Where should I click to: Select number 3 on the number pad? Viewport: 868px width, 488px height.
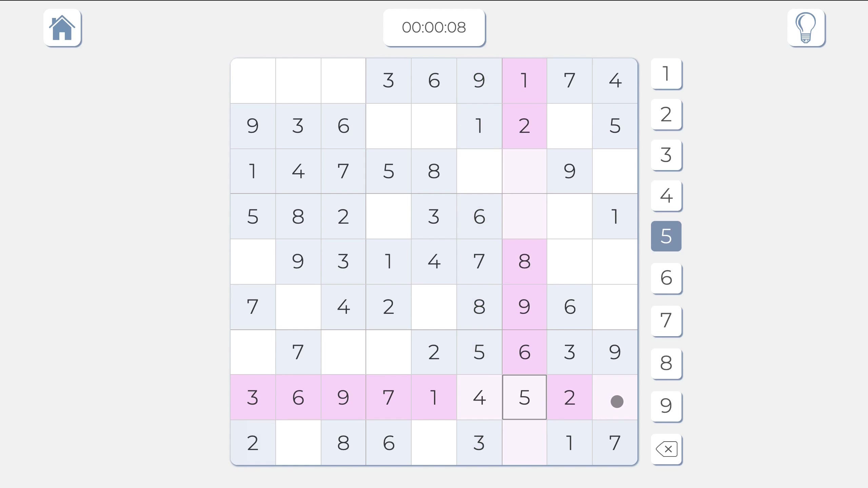(666, 155)
